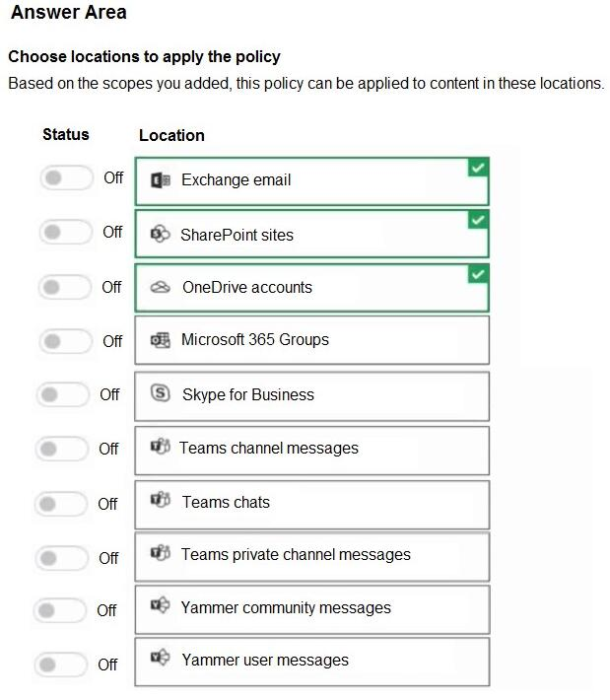Image resolution: width=610 pixels, height=700 pixels.
Task: Enable the SharePoint sites status switch
Action: [x=66, y=232]
